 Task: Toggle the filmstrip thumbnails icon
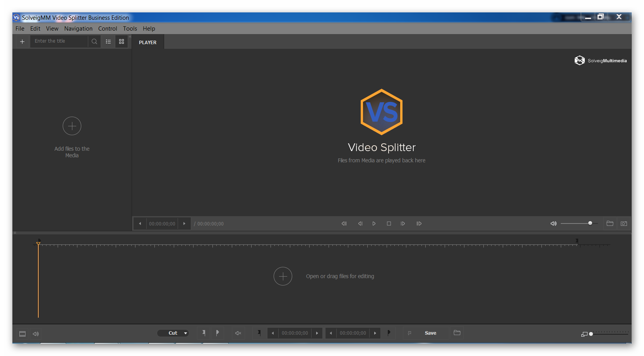22,334
